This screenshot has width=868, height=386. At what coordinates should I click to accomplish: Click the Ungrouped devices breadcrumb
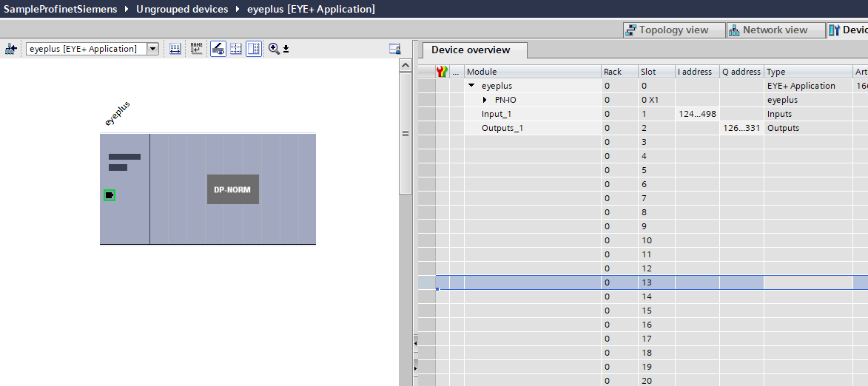click(182, 9)
